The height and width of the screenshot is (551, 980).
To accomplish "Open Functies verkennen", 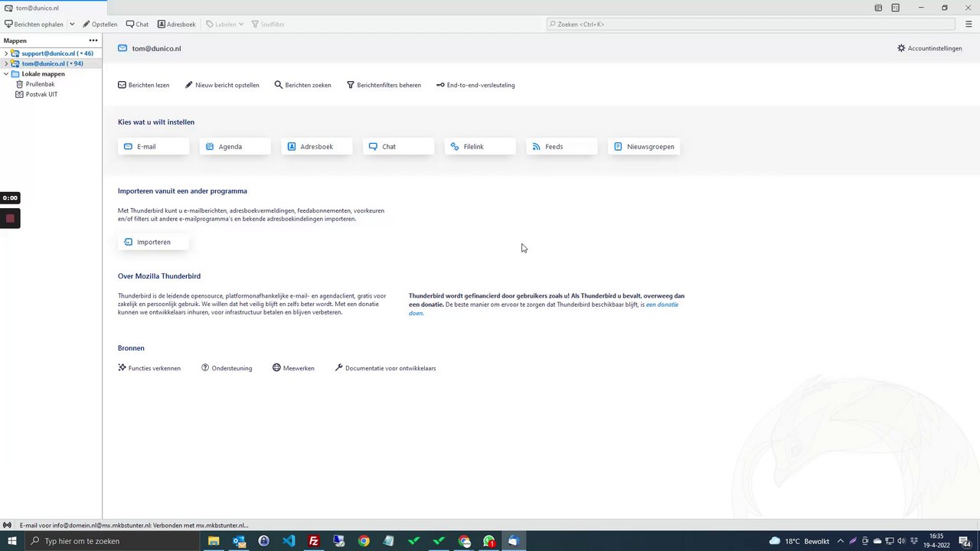I will tap(149, 368).
